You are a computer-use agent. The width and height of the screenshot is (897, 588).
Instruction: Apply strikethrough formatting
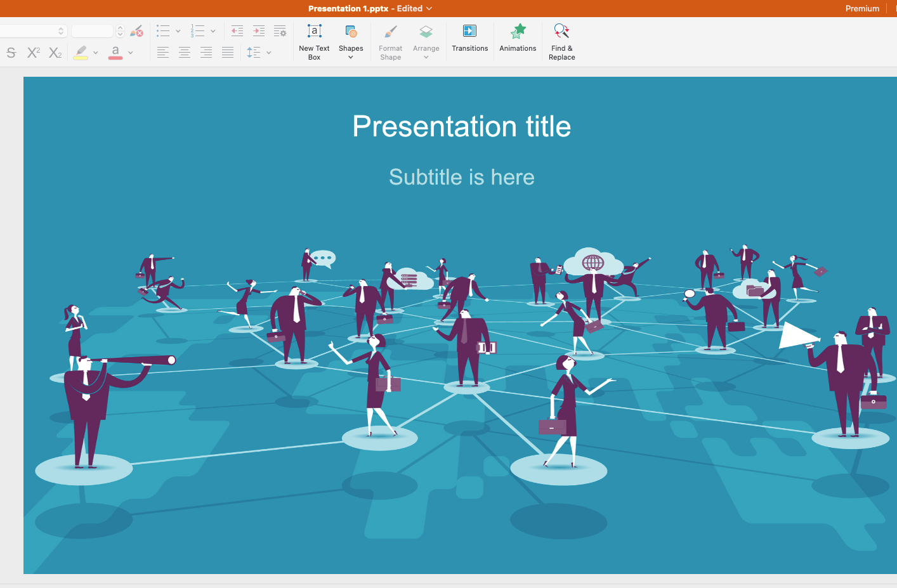[x=10, y=53]
